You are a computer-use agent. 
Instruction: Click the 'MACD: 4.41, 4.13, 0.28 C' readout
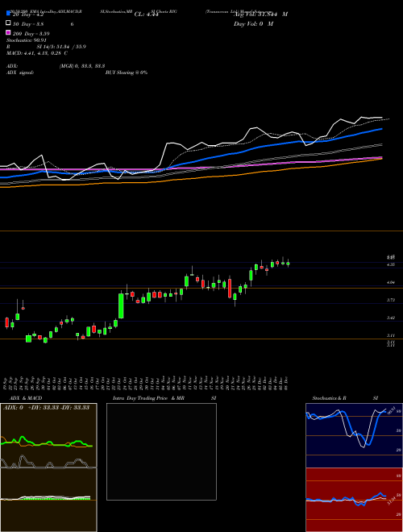click(x=36, y=53)
